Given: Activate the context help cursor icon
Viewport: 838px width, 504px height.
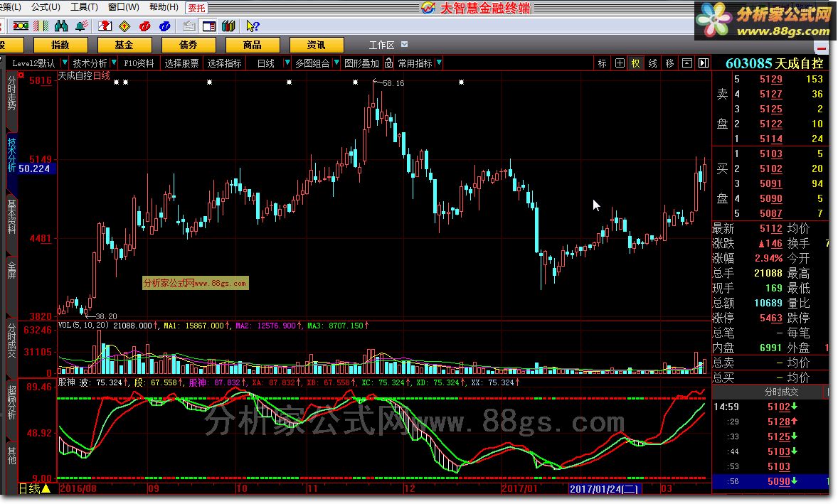Looking at the screenshot, I should click(x=253, y=26).
